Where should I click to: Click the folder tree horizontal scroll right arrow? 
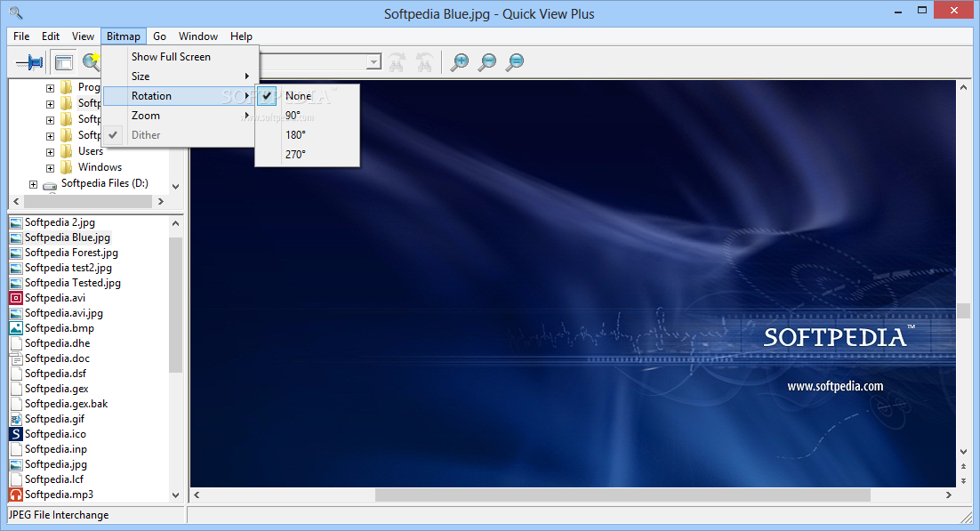[x=161, y=201]
